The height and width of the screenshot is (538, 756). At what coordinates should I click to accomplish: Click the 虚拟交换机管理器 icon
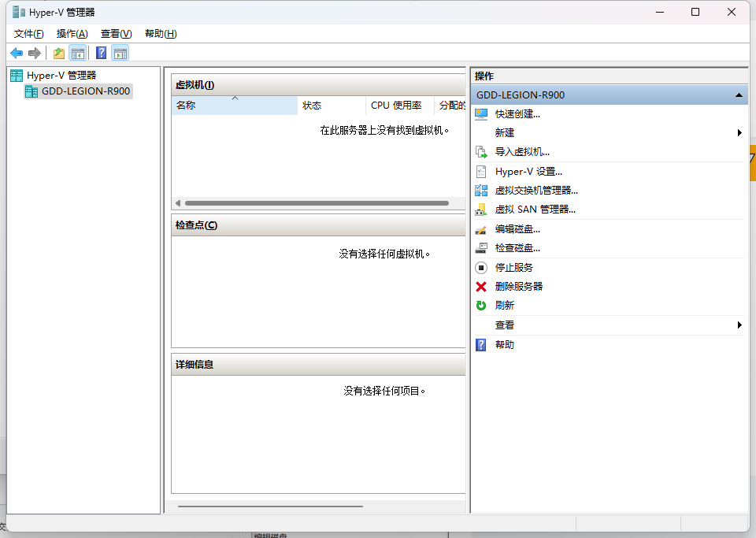[x=481, y=191]
